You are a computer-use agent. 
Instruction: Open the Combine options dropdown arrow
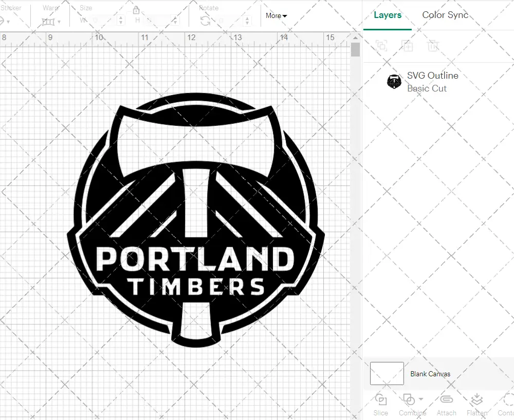tap(420, 399)
